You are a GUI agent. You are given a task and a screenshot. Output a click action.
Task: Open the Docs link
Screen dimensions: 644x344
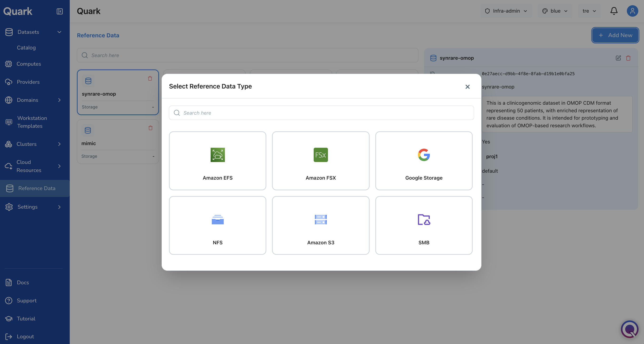point(23,282)
